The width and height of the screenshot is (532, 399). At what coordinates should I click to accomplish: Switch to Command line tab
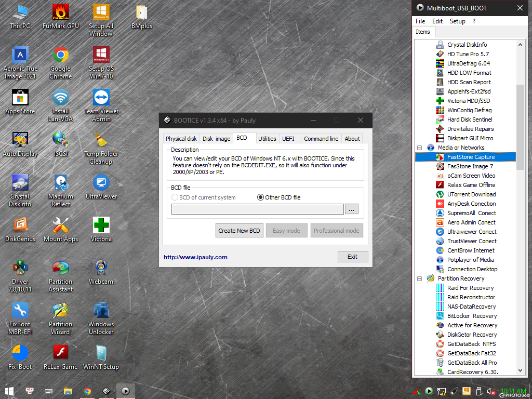point(321,138)
